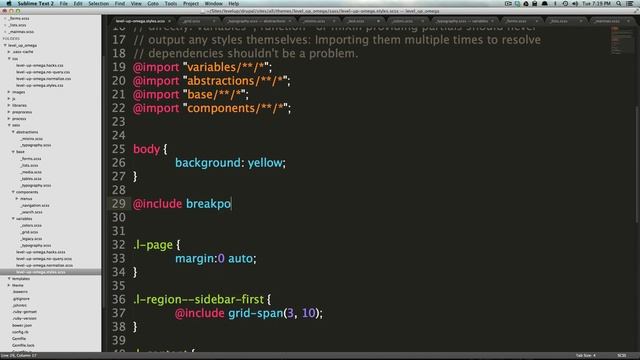Click 'grid-span' on line 37
The image size is (640, 360).
click(x=256, y=313)
